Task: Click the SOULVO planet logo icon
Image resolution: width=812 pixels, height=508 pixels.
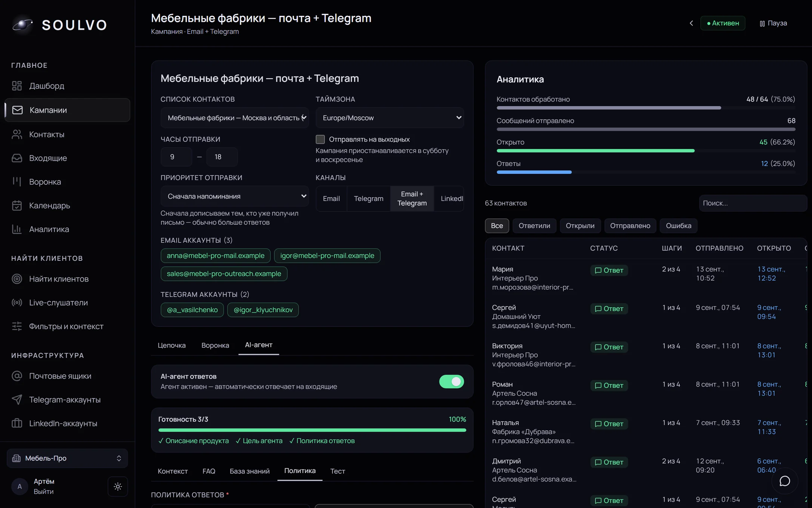Action: click(x=23, y=25)
